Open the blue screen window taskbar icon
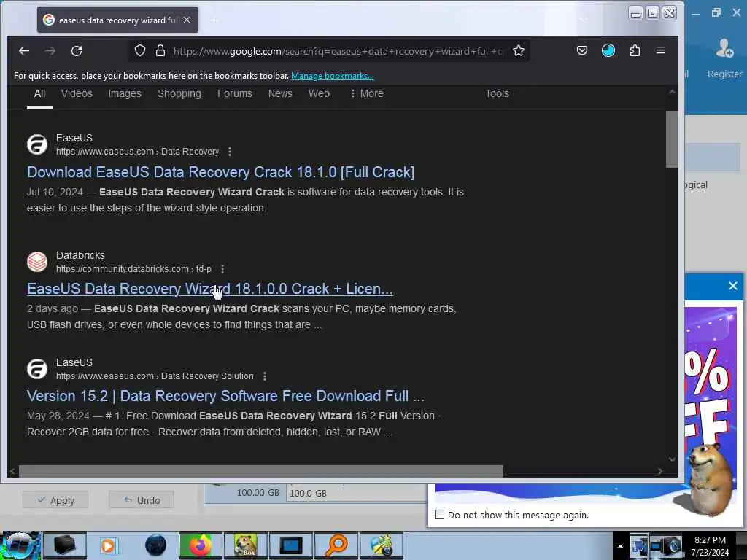The height and width of the screenshot is (560, 747). (290, 545)
